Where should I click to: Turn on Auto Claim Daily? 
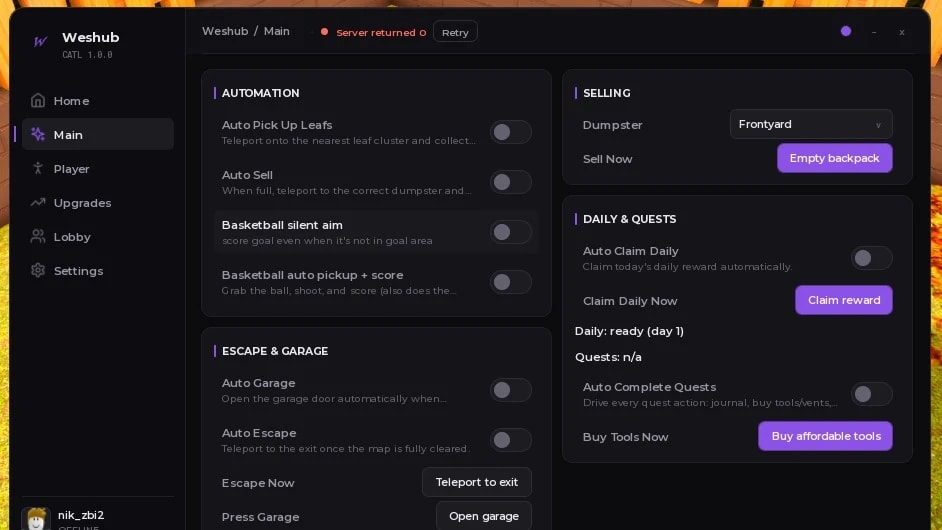[872, 258]
